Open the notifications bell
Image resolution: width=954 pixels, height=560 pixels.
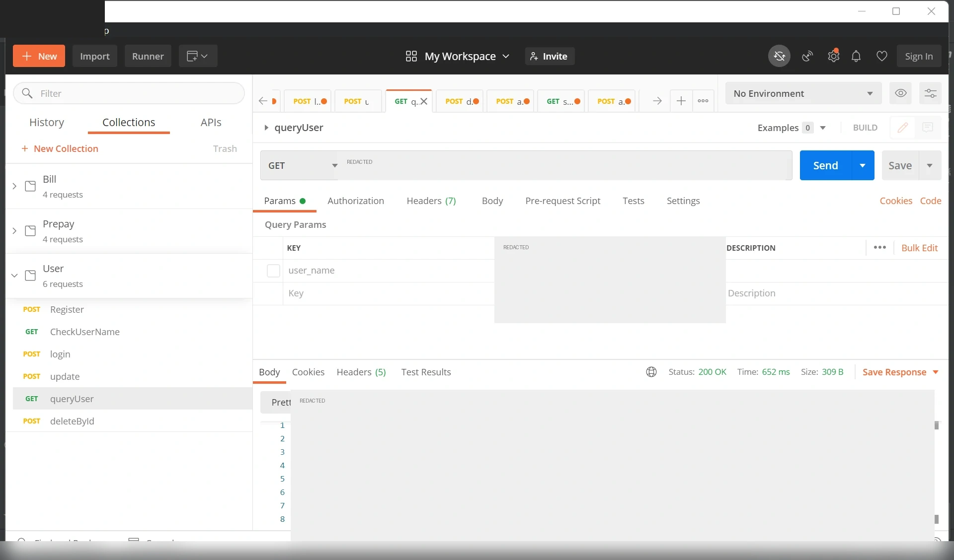click(856, 56)
